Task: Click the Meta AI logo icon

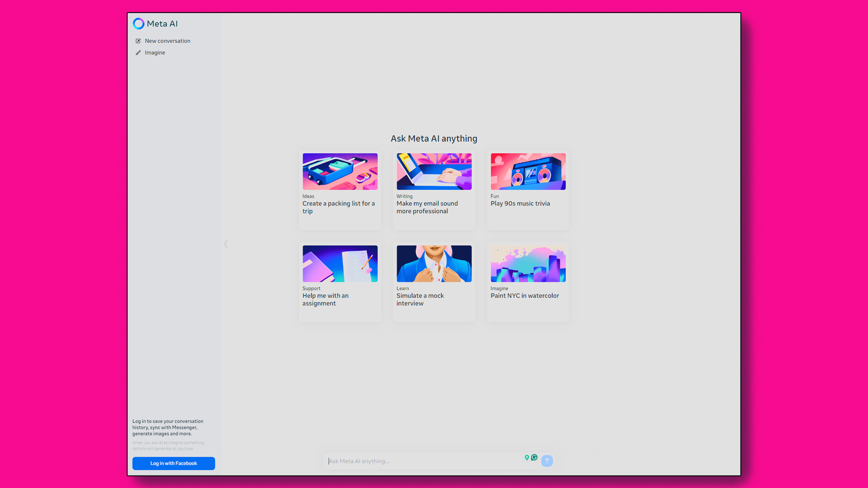Action: point(138,23)
